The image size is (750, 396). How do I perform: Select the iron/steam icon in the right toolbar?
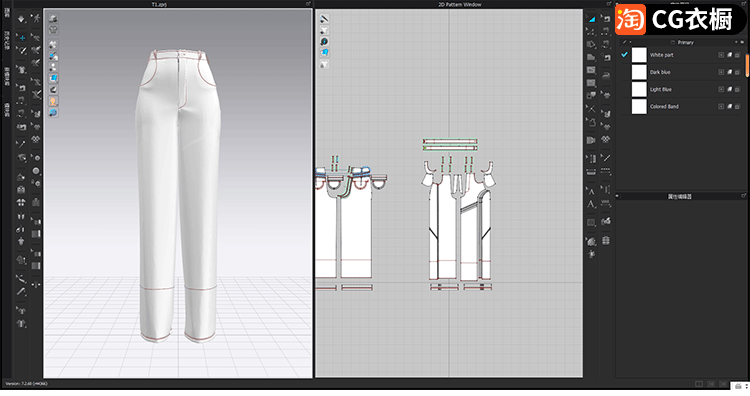606,75
